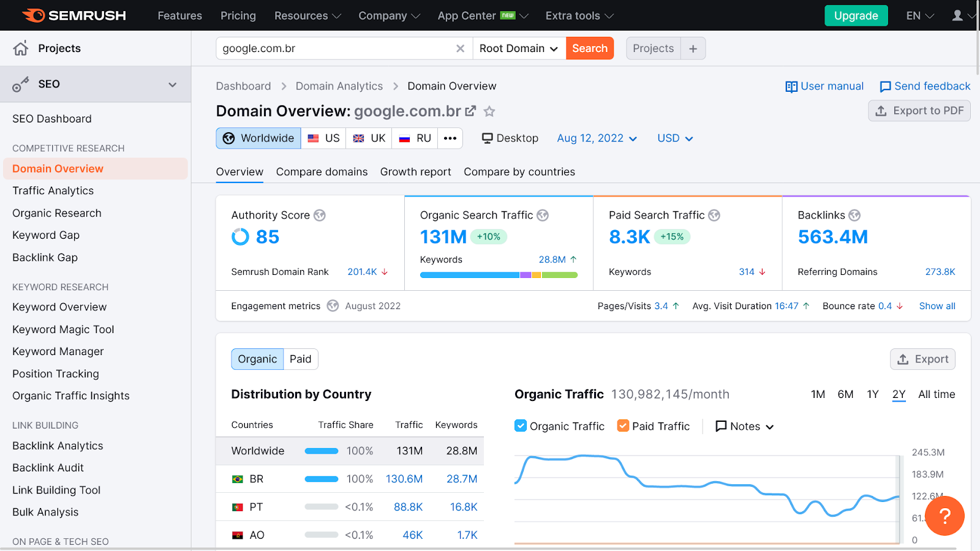Open the Resources dropdown menu
The width and height of the screenshot is (980, 551).
[307, 16]
